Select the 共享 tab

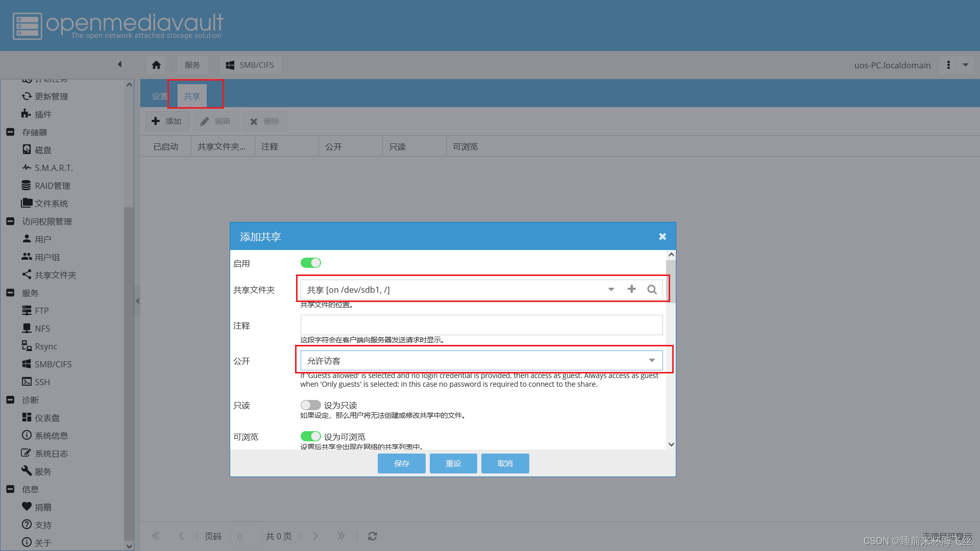coord(192,96)
